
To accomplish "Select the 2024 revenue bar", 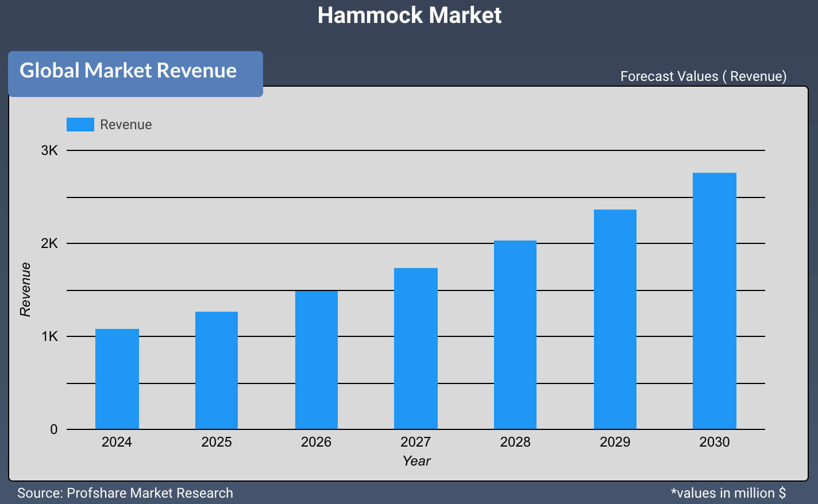I will click(117, 379).
